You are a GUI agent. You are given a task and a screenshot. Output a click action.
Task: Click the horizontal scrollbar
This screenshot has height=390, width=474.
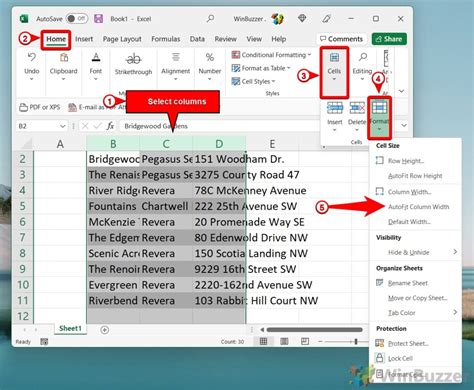(314, 330)
